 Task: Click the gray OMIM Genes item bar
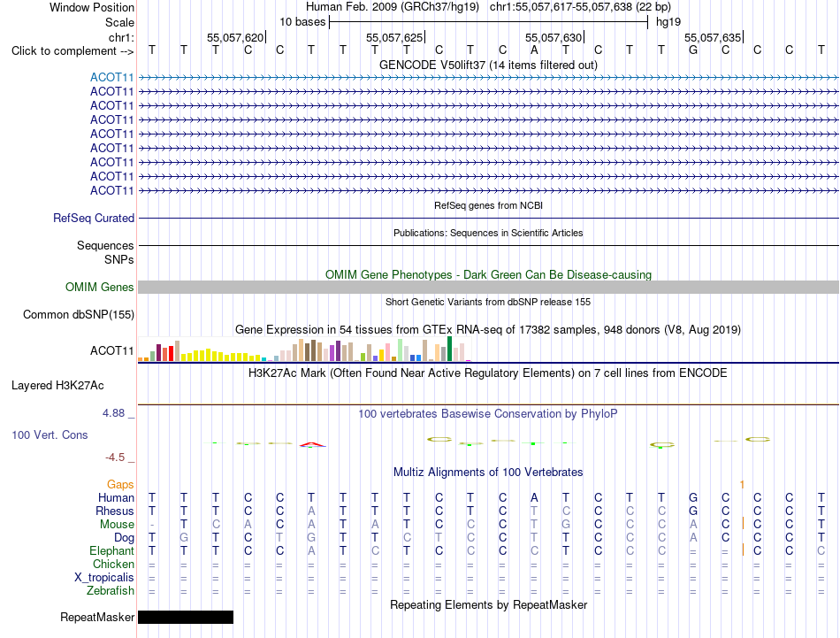488,288
